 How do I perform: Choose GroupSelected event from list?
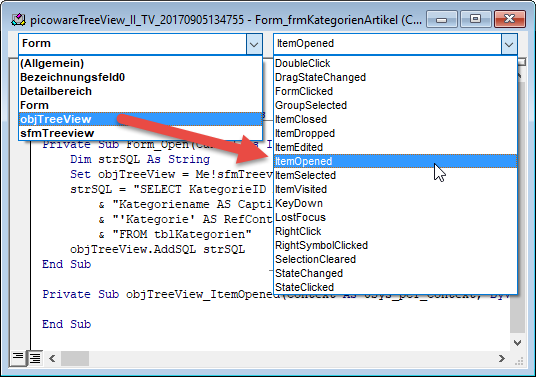coord(396,105)
